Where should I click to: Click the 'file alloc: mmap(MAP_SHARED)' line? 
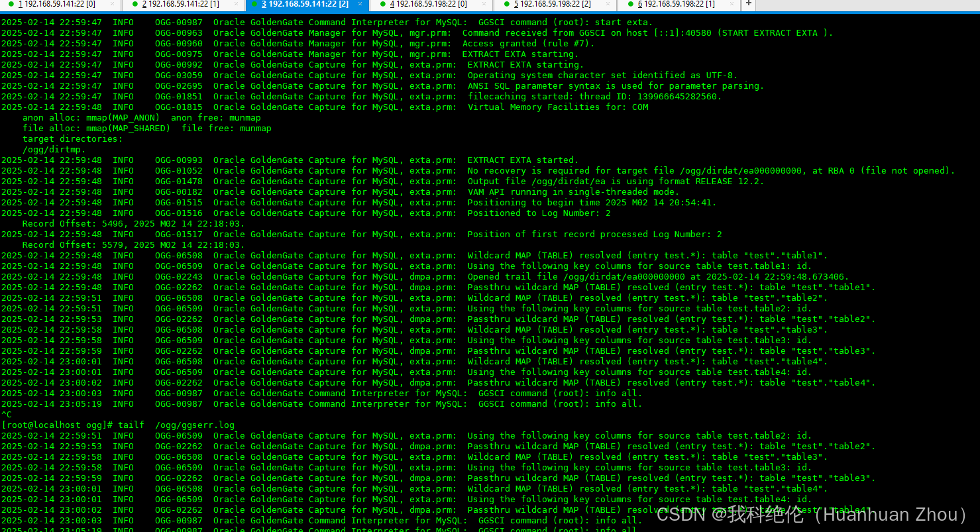coord(147,129)
